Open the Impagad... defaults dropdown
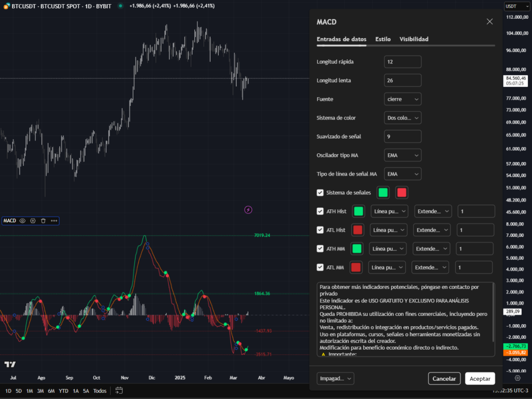Image resolution: width=532 pixels, height=399 pixels. [336, 378]
